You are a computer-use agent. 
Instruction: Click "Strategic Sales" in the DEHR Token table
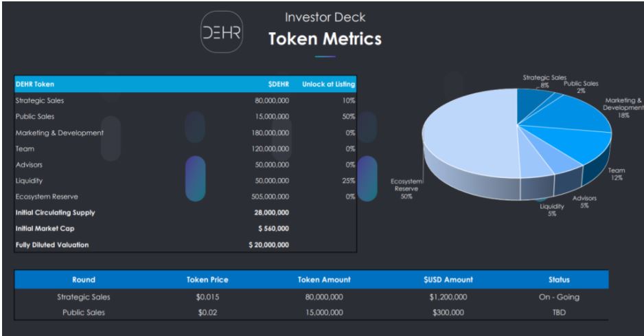(x=39, y=100)
